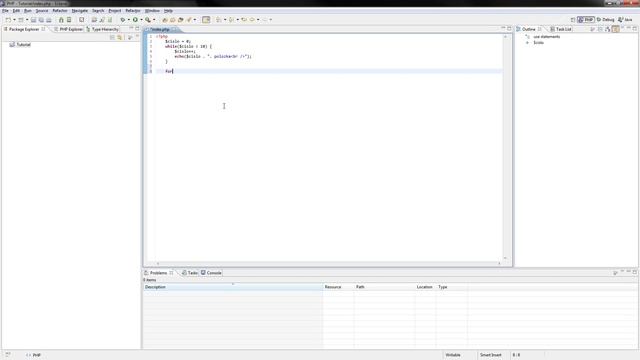Click the Open Perspective icon
This screenshot has height=360, width=640.
573,20
